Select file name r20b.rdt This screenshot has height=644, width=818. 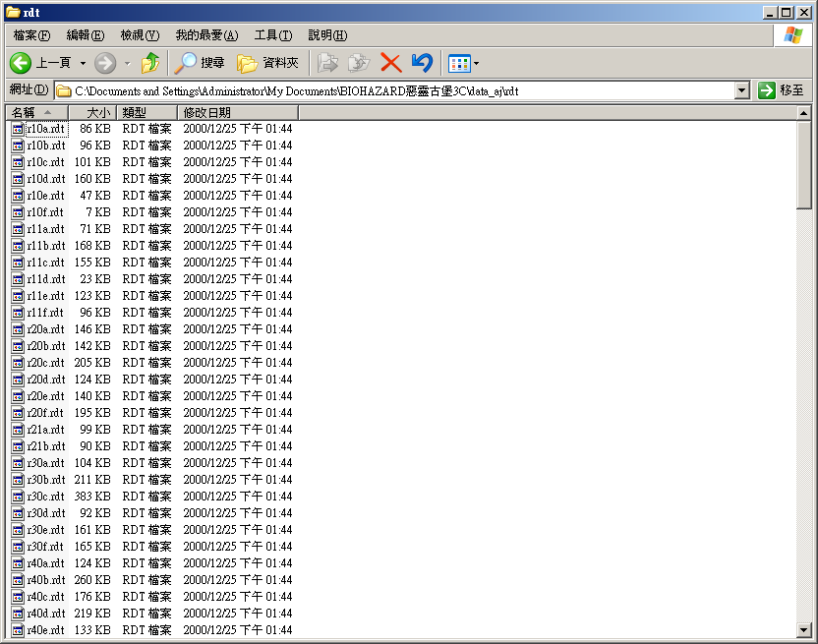[46, 346]
